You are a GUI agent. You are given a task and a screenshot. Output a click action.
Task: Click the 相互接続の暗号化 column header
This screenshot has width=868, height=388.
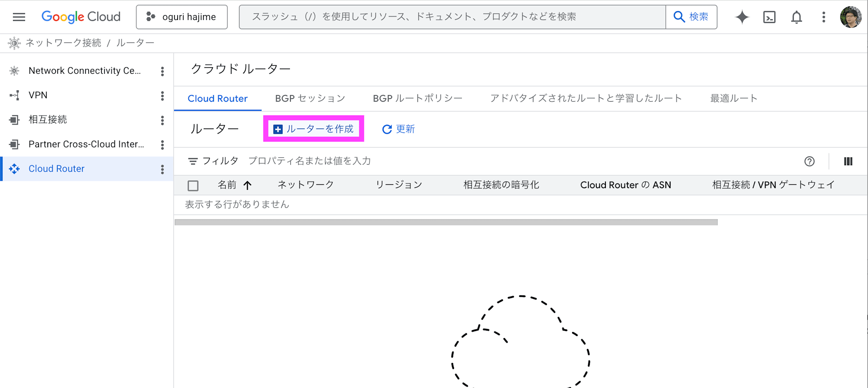coord(501,185)
